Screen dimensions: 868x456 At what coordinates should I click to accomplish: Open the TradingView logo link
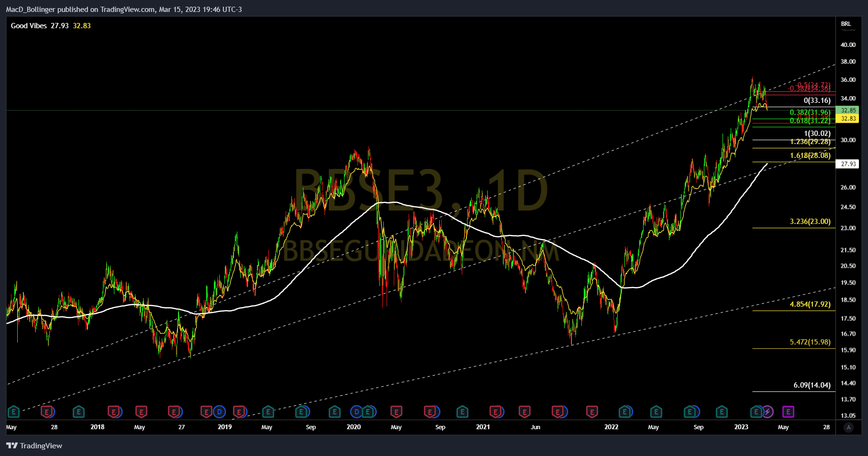pyautogui.click(x=34, y=445)
